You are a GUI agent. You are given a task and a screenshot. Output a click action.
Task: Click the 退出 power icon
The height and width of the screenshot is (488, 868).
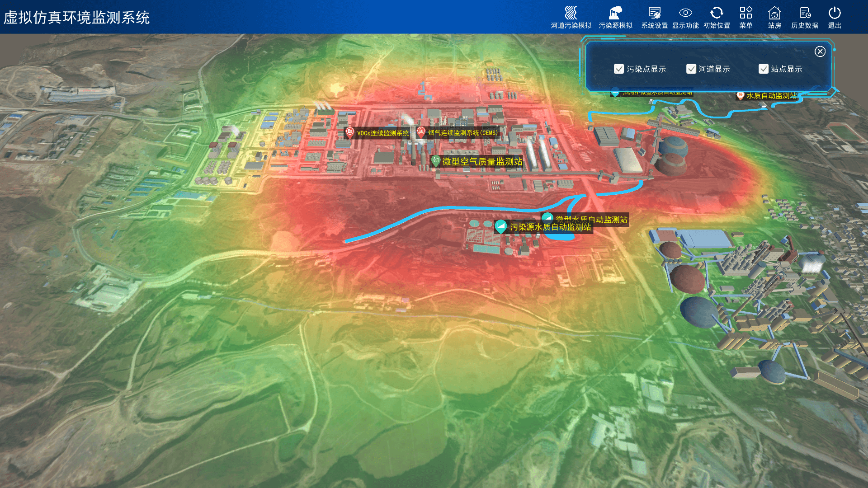[835, 13]
